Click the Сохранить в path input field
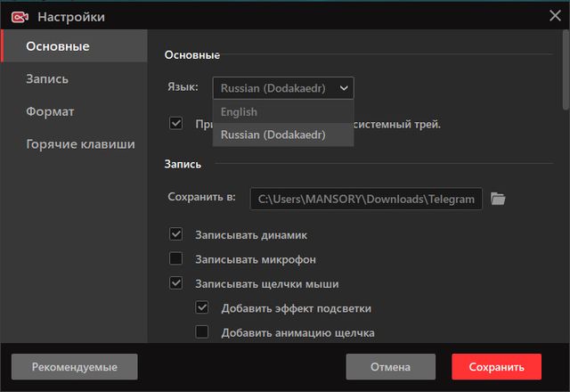This screenshot has height=392, width=570. (365, 198)
